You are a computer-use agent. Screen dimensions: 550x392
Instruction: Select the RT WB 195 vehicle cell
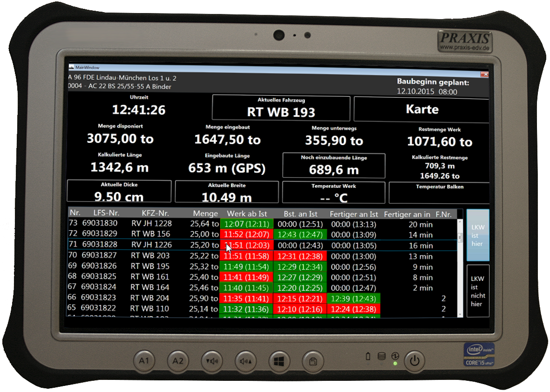150,266
